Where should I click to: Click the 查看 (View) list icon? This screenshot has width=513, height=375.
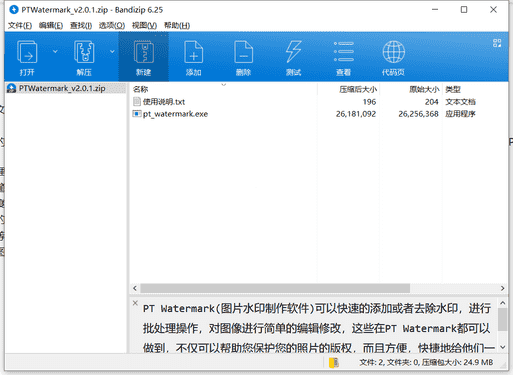coord(343,52)
